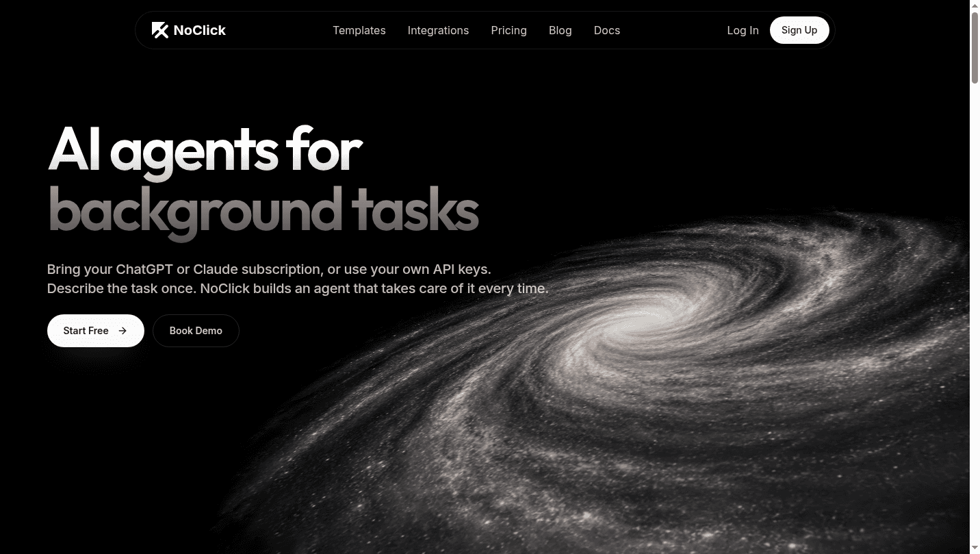This screenshot has width=980, height=554.
Task: Click the Book Demo button
Action: coord(196,331)
